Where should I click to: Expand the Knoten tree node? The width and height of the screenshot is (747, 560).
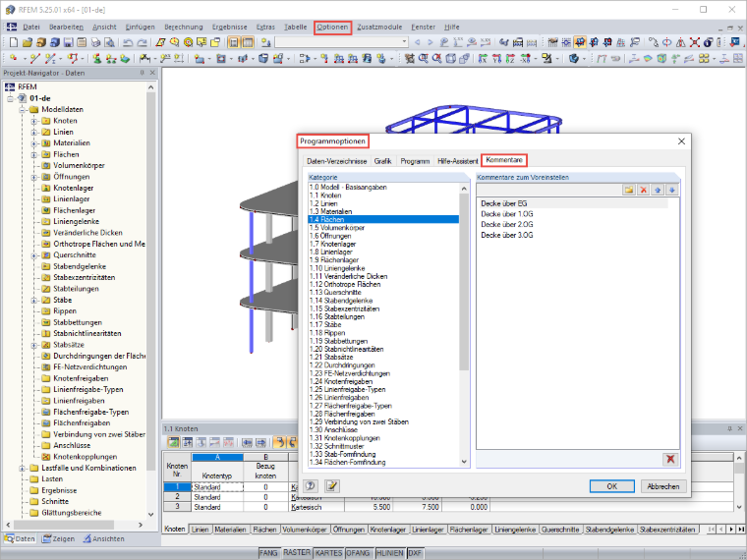tap(34, 121)
